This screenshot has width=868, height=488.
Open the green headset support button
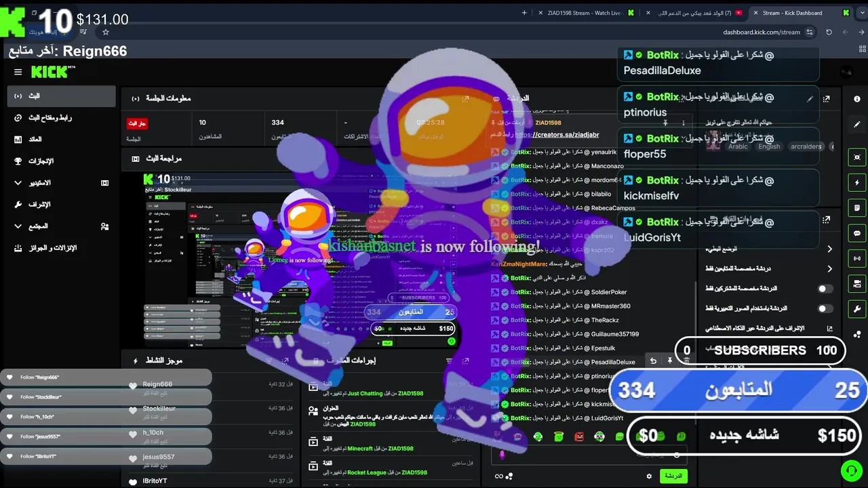850,470
